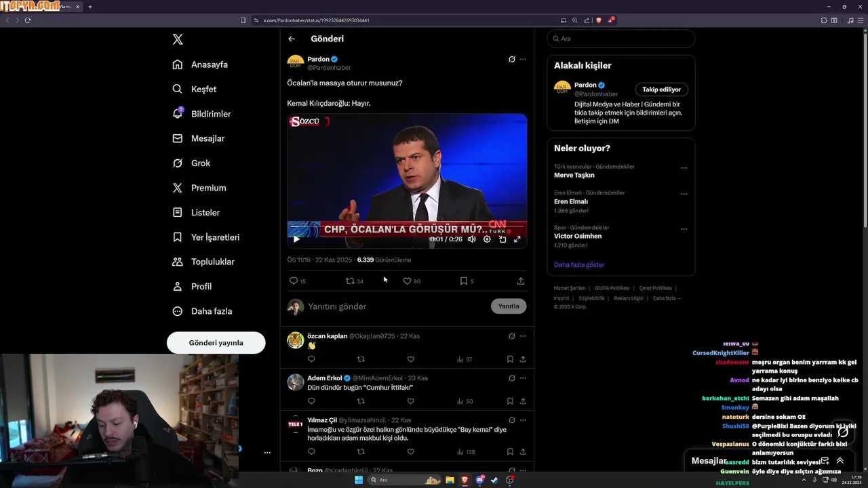Click the address bar URL
The image size is (868, 488).
click(316, 20)
